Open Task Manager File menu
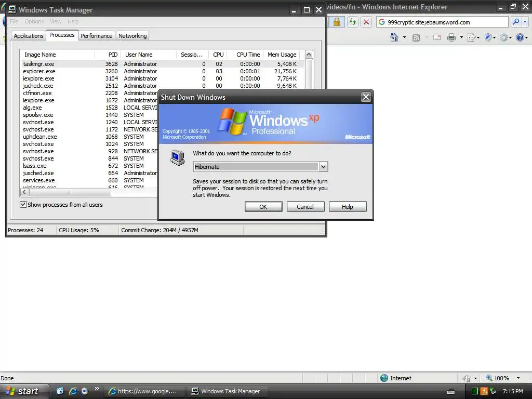This screenshot has width=532, height=399. (14, 21)
